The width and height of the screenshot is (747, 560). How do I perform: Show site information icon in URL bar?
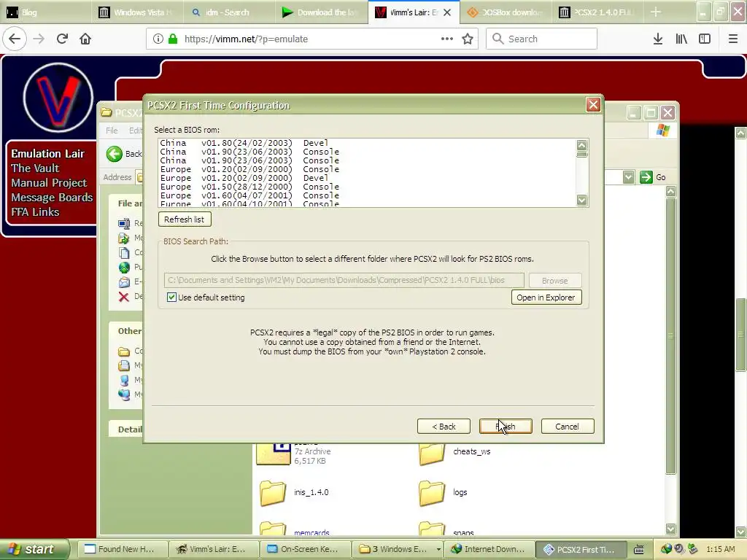point(158,39)
